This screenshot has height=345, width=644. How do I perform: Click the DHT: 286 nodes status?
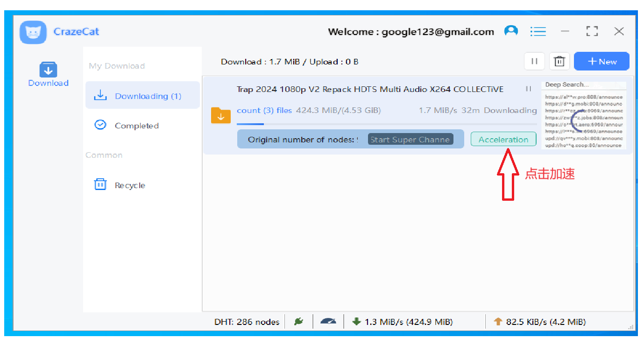(x=247, y=322)
